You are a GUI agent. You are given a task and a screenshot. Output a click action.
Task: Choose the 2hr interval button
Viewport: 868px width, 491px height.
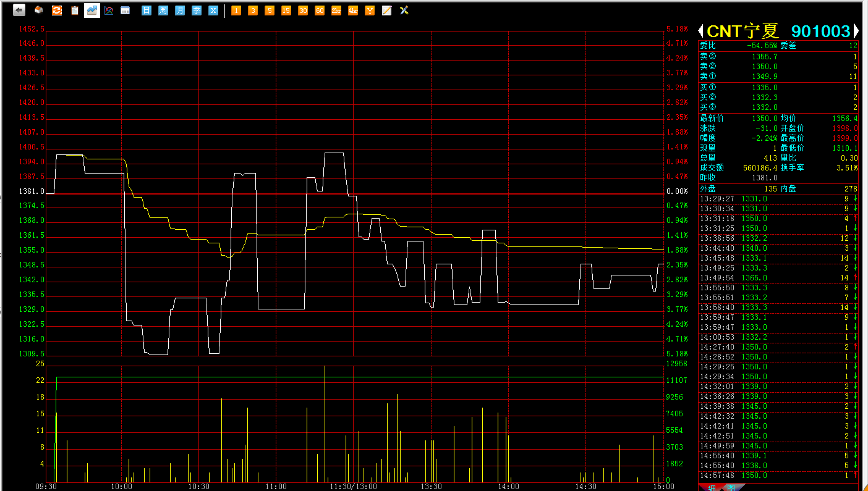336,10
